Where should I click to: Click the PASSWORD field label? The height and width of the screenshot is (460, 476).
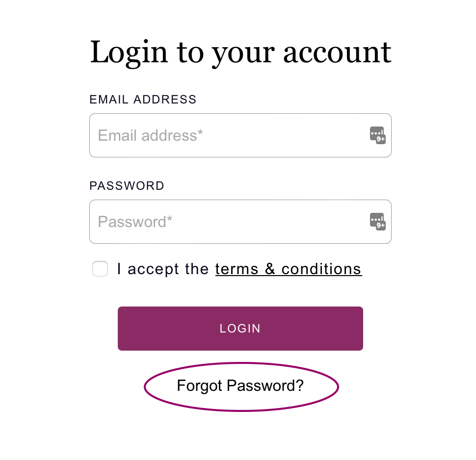[127, 186]
